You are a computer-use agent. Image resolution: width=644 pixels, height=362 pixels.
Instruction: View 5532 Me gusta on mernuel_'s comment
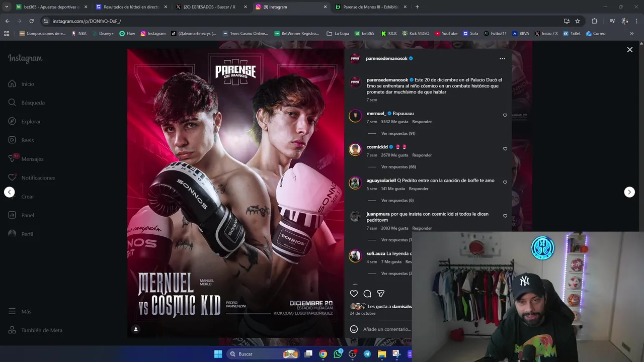(394, 122)
